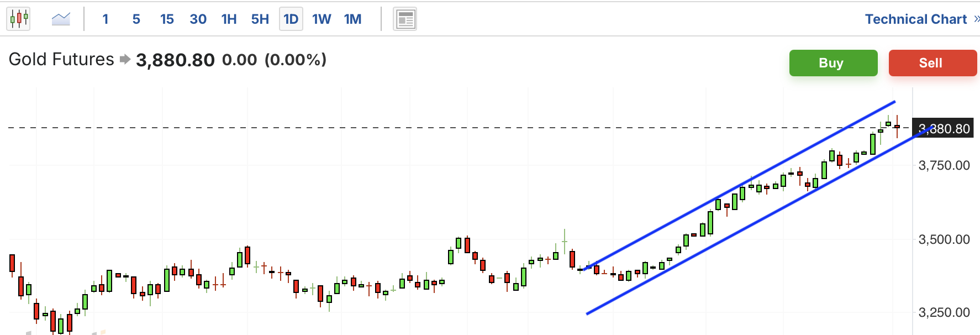The height and width of the screenshot is (335, 980).
Task: Select the 30 minute timeframe
Action: pyautogui.click(x=198, y=19)
